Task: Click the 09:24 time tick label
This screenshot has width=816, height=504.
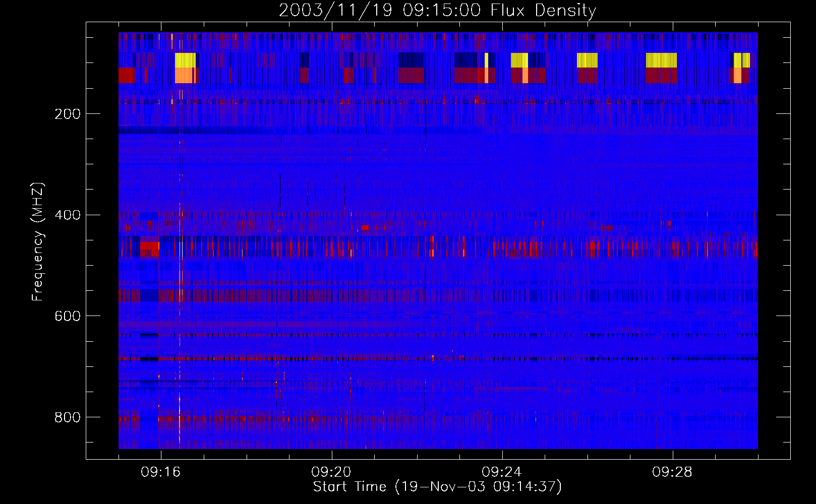Action: [502, 472]
